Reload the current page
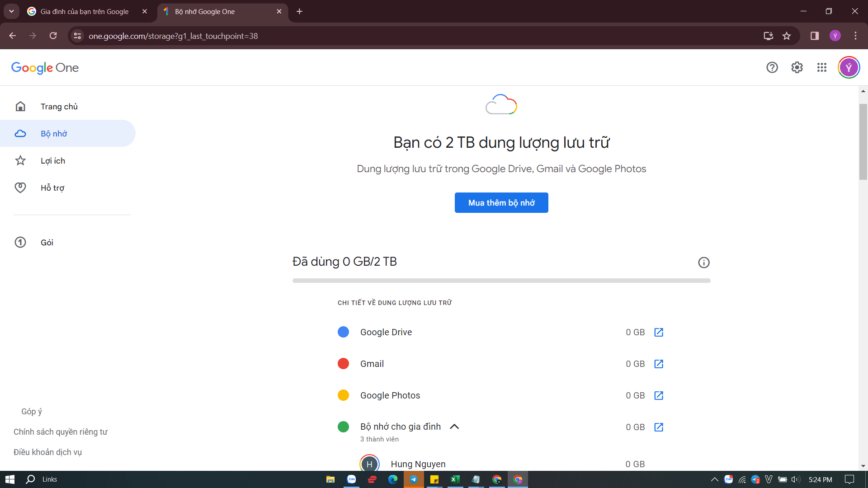 pyautogui.click(x=53, y=36)
